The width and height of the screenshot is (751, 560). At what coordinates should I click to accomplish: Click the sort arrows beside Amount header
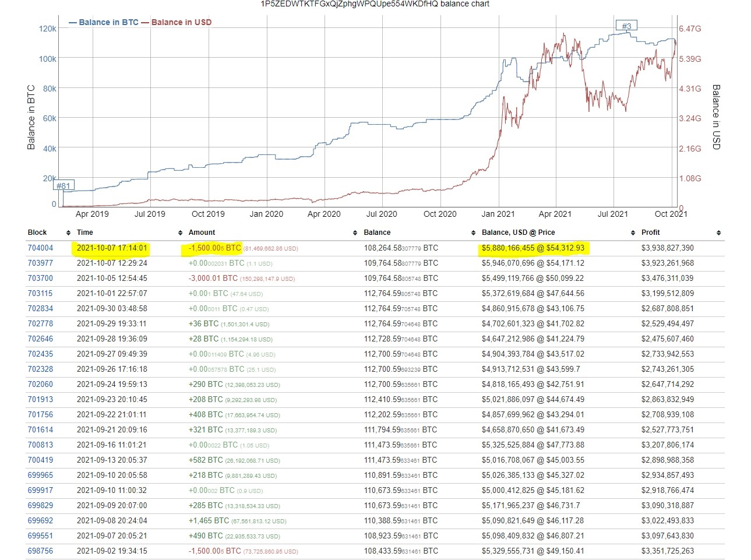[x=354, y=232]
